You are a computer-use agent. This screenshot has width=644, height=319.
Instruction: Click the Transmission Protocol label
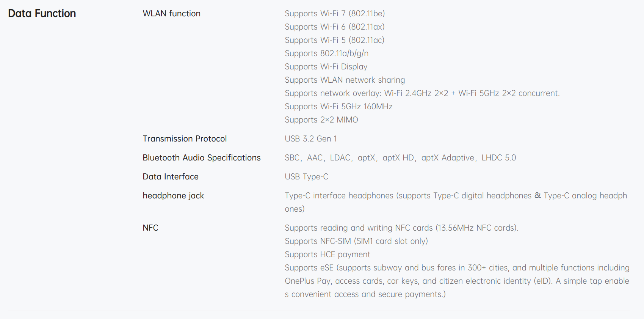tap(185, 139)
